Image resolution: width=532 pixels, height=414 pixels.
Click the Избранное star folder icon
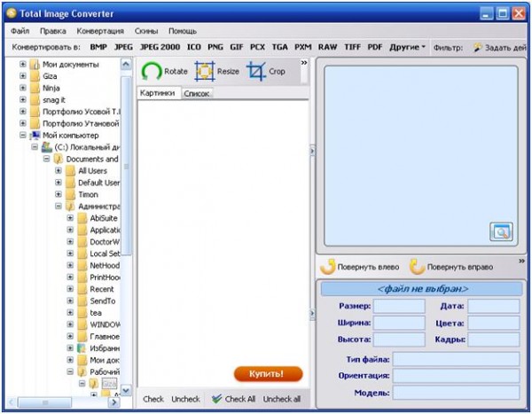pos(82,348)
